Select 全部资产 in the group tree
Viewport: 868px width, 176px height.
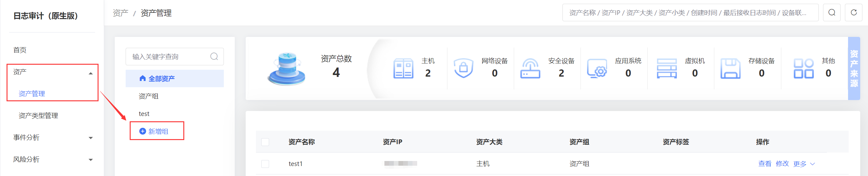point(175,78)
